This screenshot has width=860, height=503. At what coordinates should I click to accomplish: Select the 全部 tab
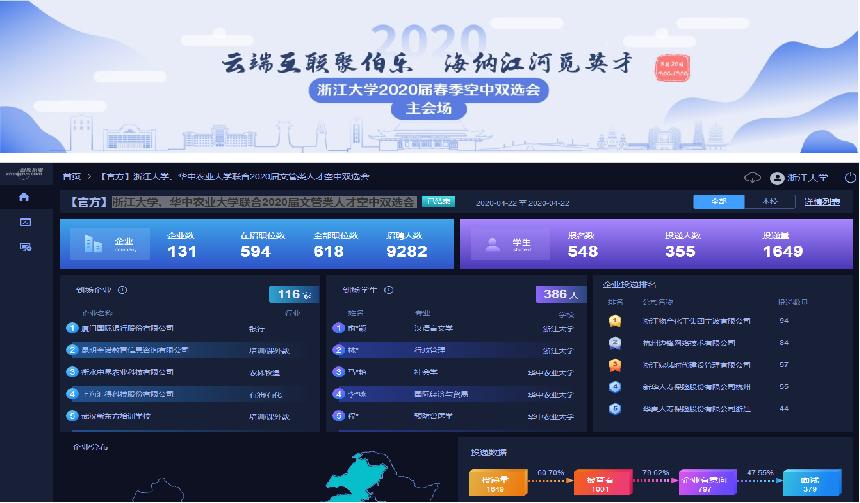click(x=718, y=201)
